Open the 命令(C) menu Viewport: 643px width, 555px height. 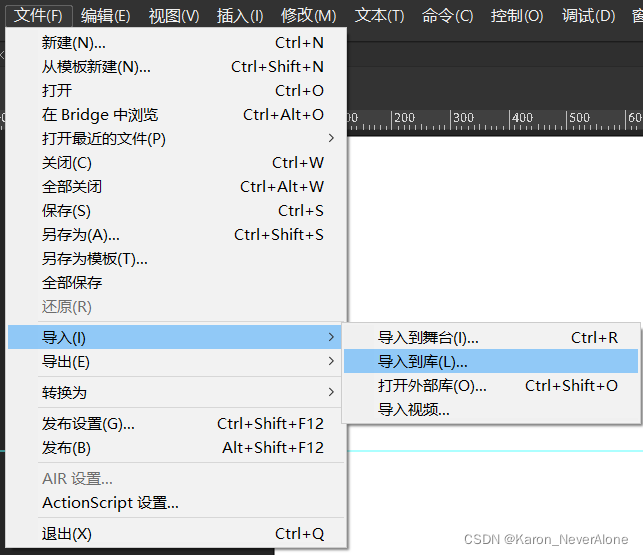(447, 16)
